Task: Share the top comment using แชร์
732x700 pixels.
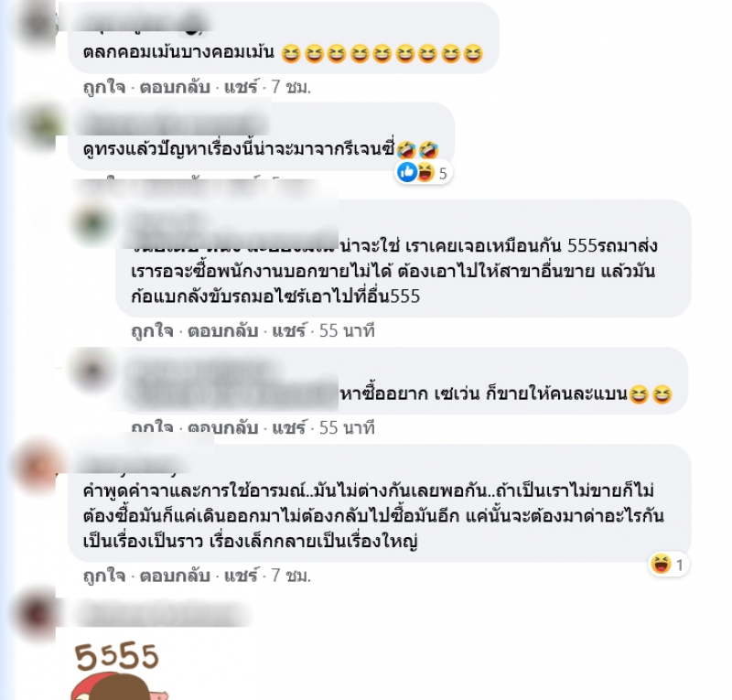Action: tap(241, 87)
